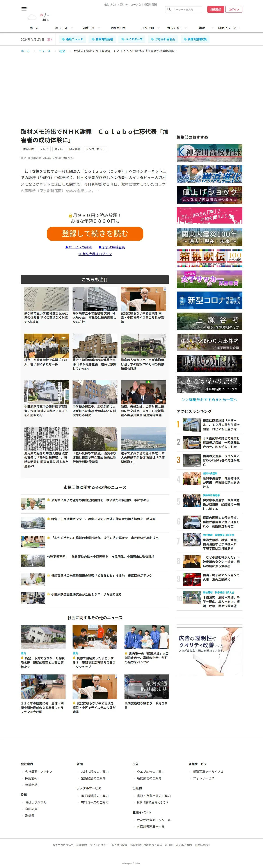The image size is (263, 868).
Task: Select the 自民党総裁選 tag tab
Action: tap(102, 39)
